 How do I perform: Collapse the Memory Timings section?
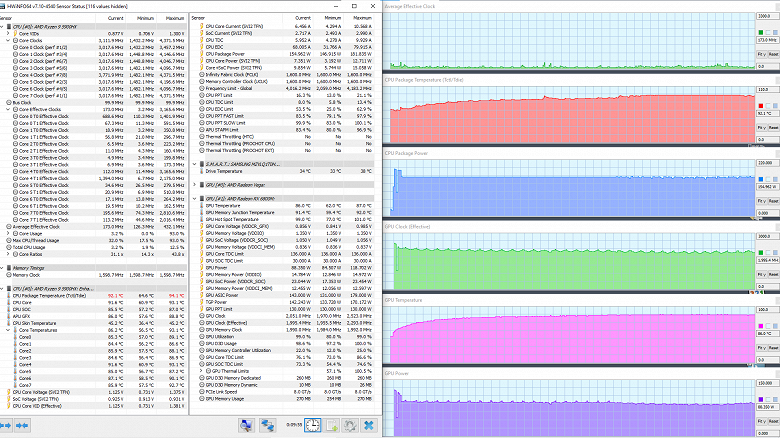(x=4, y=268)
